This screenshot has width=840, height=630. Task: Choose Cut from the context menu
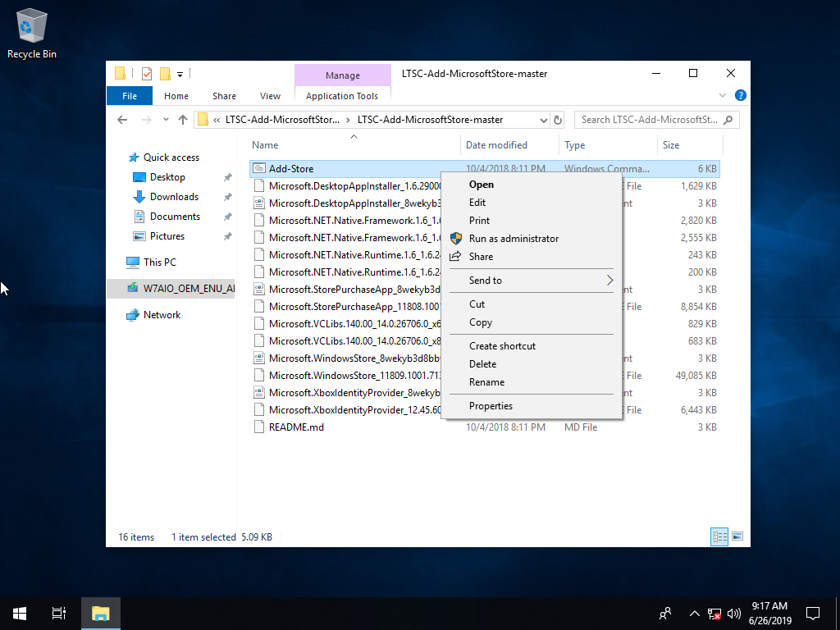click(532, 304)
